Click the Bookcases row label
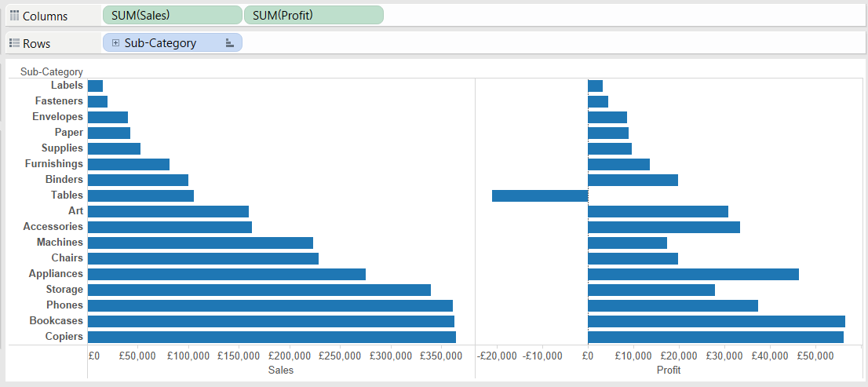Image resolution: width=868 pixels, height=387 pixels. (x=57, y=320)
